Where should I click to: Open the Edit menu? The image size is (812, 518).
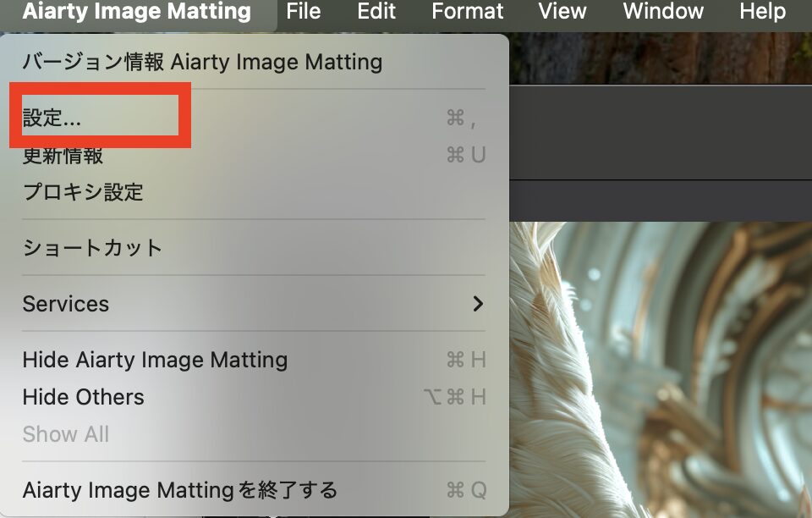coord(376,11)
